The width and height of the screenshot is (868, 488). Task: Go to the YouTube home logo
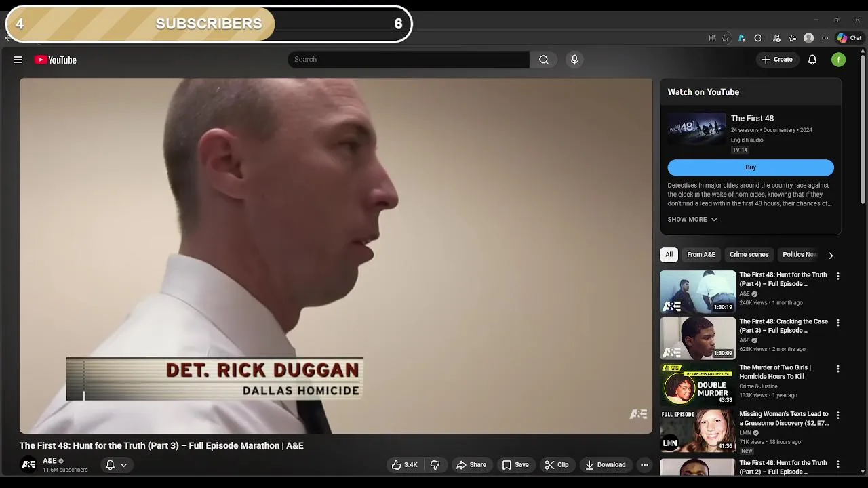(56, 60)
